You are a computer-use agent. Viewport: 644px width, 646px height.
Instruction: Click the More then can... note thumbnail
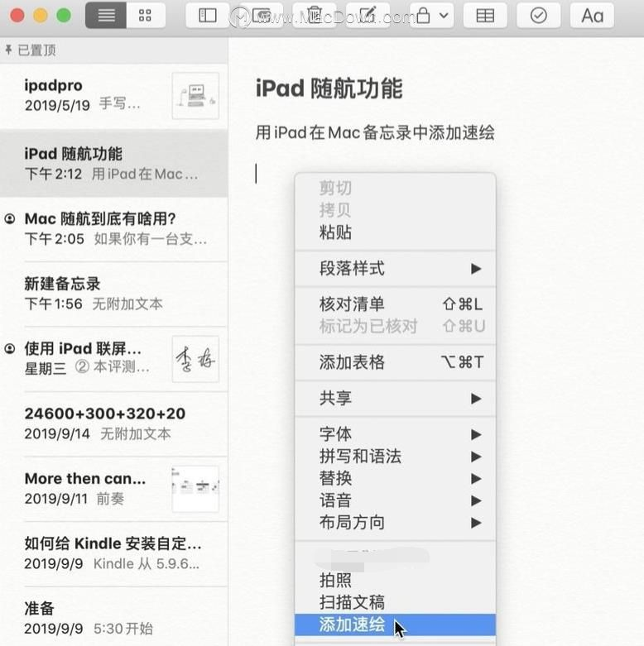(195, 489)
